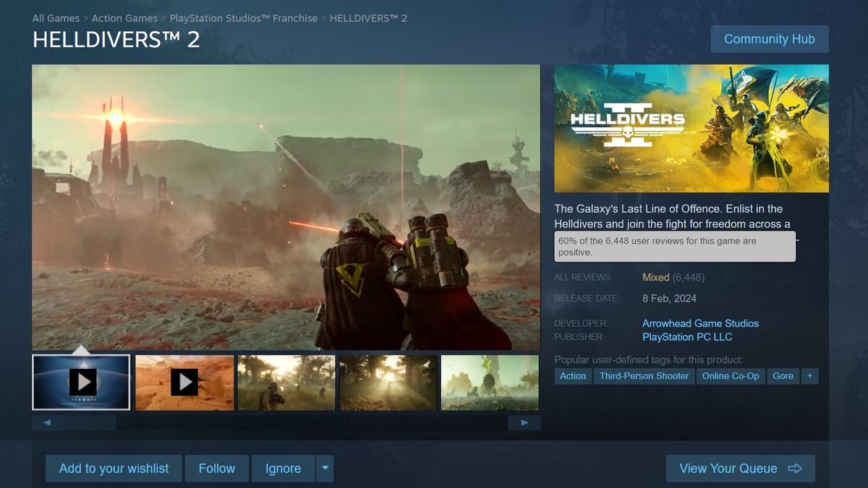Open Arrowhead Game Studios developer page
The height and width of the screenshot is (488, 868).
[700, 323]
